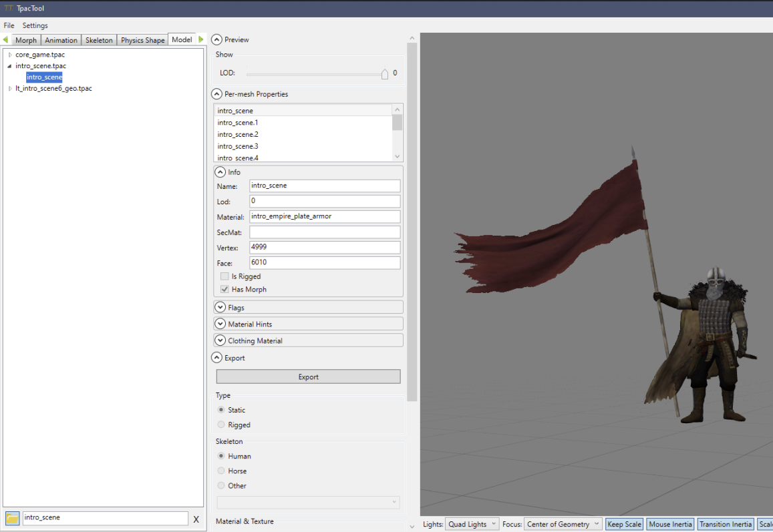Click the empty SecMat field
The width and height of the screenshot is (773, 532).
click(x=325, y=232)
